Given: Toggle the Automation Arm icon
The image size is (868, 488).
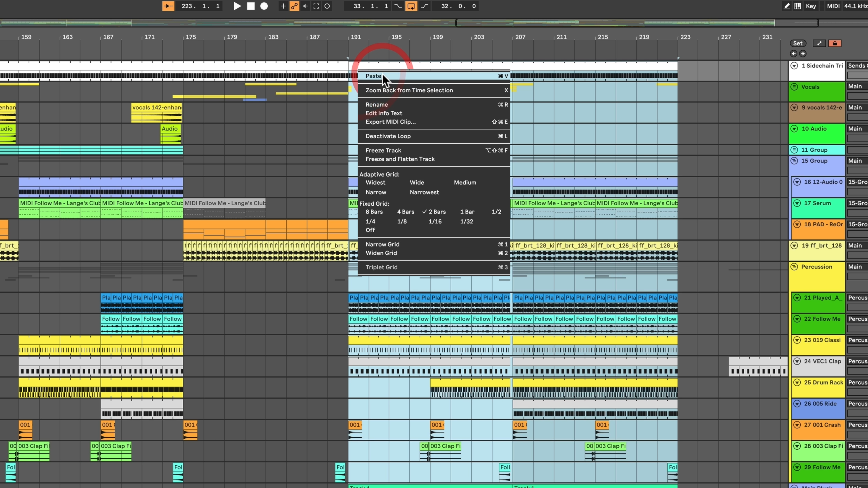Looking at the screenshot, I should 294,6.
